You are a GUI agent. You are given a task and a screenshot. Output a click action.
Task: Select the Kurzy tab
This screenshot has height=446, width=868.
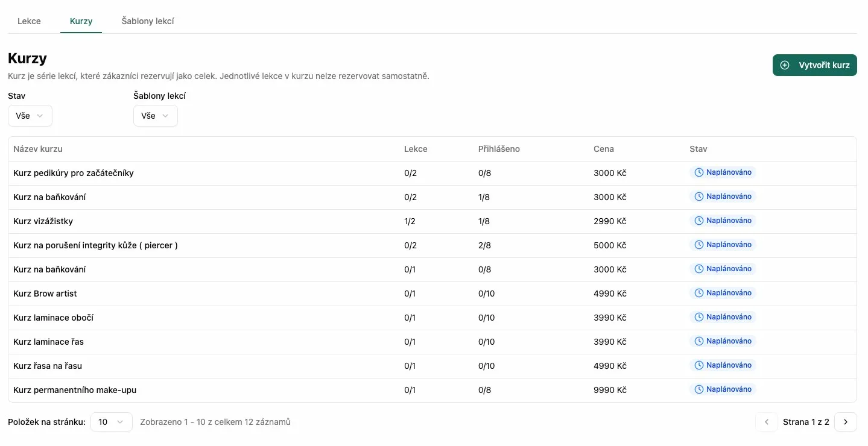pyautogui.click(x=81, y=21)
